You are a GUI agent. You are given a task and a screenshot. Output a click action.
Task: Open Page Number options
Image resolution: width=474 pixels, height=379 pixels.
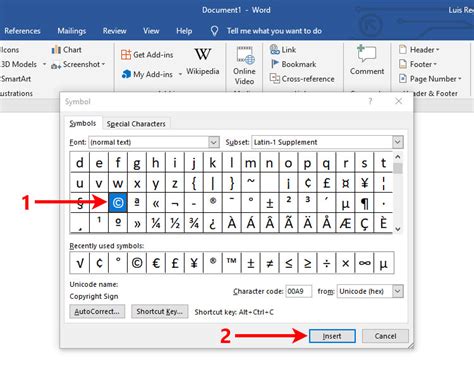click(x=430, y=79)
